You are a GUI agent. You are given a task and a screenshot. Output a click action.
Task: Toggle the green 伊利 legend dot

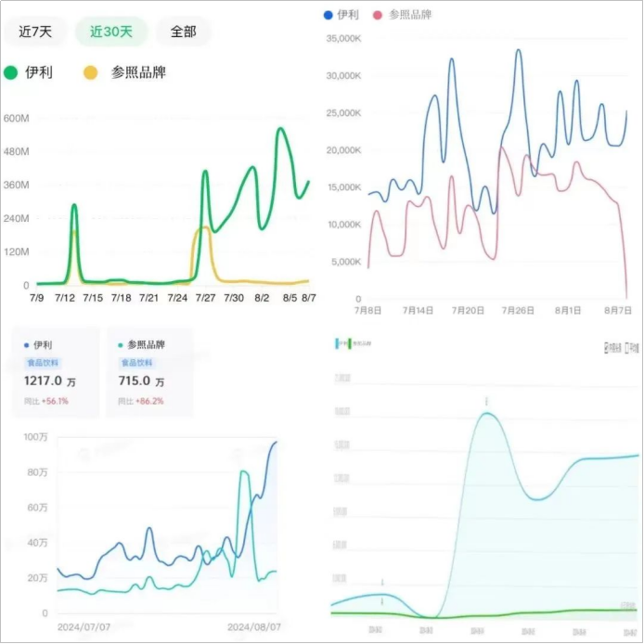[11, 72]
